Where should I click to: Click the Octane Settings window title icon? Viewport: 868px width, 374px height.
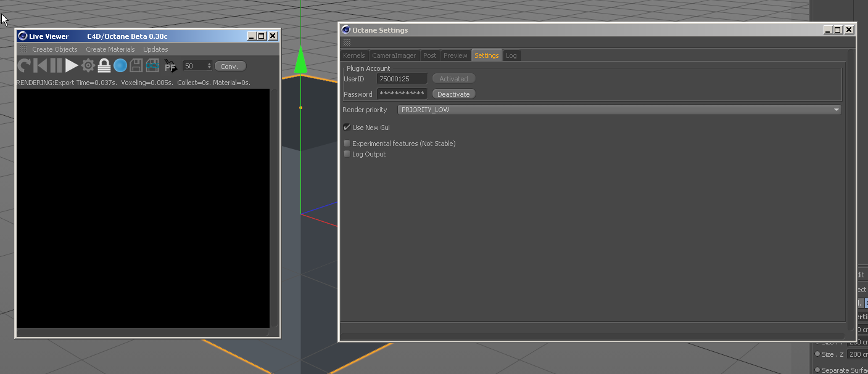[x=346, y=30]
